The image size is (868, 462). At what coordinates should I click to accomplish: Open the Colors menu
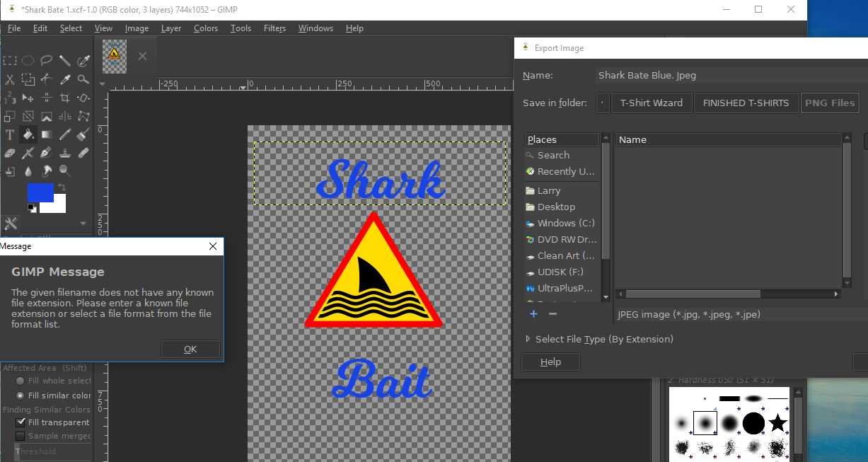(206, 28)
